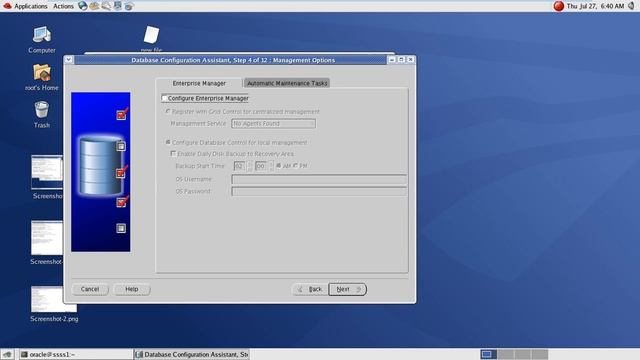
Task: Click the backup start minutes field
Action: [261, 166]
